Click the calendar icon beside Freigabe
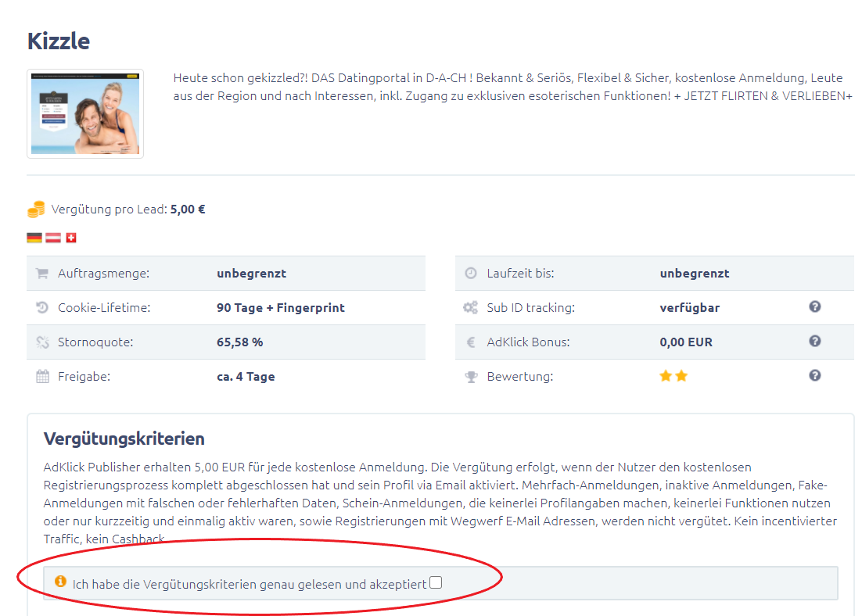 pos(42,377)
